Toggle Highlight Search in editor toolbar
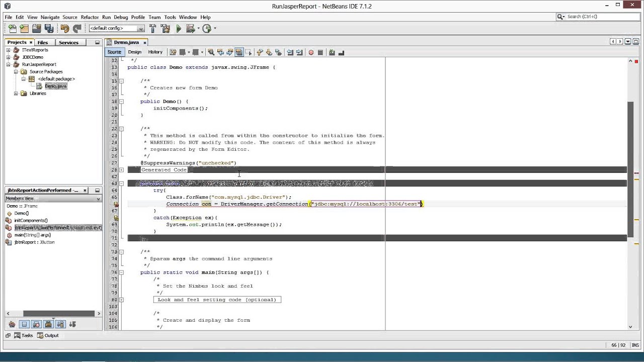644x362 pixels. click(239, 52)
